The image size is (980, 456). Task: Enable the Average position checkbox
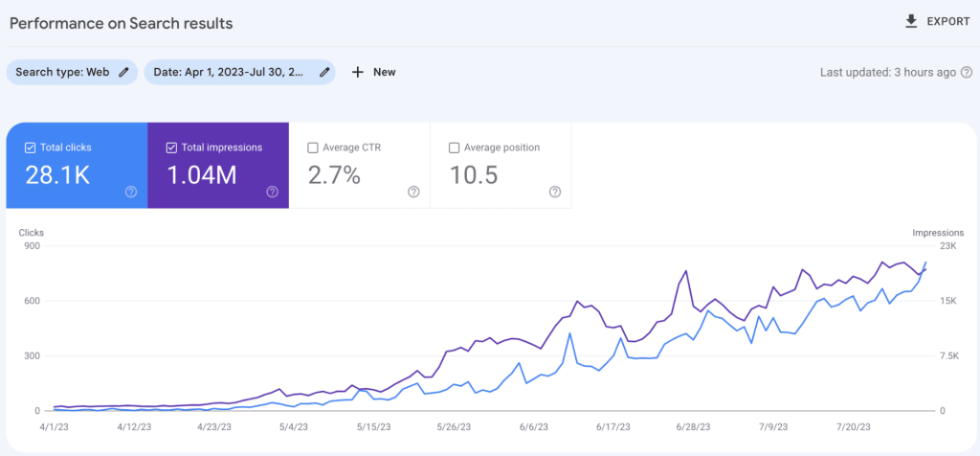pyautogui.click(x=455, y=148)
